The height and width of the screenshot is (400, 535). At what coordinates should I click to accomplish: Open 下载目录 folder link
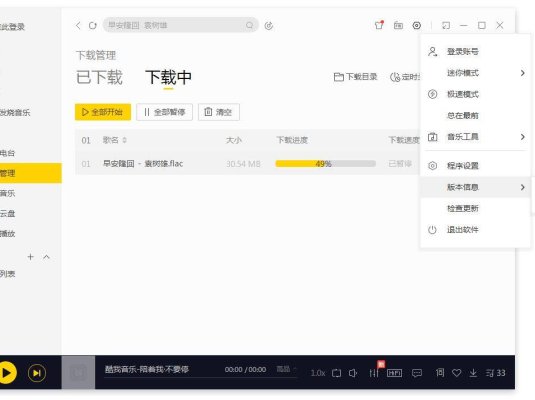point(355,77)
